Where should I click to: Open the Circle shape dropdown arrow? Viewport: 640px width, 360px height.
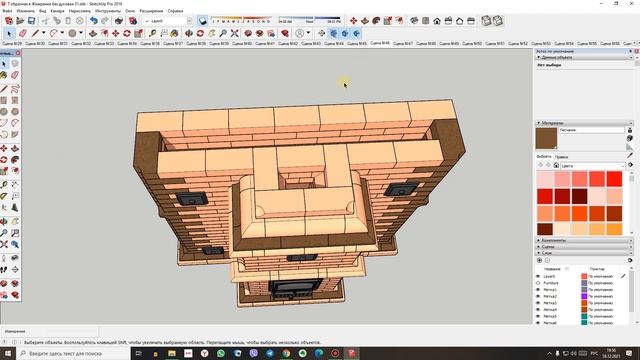click(81, 33)
